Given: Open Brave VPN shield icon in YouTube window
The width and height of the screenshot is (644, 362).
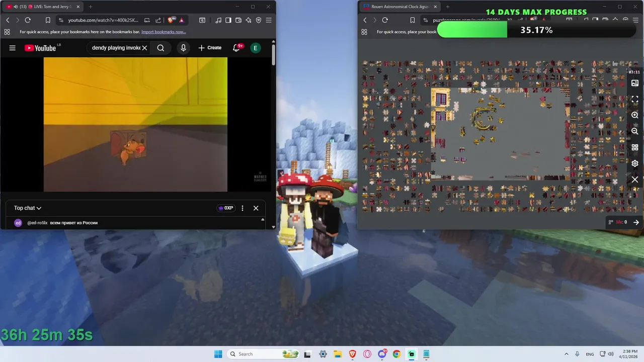Looking at the screenshot, I should [259, 20].
